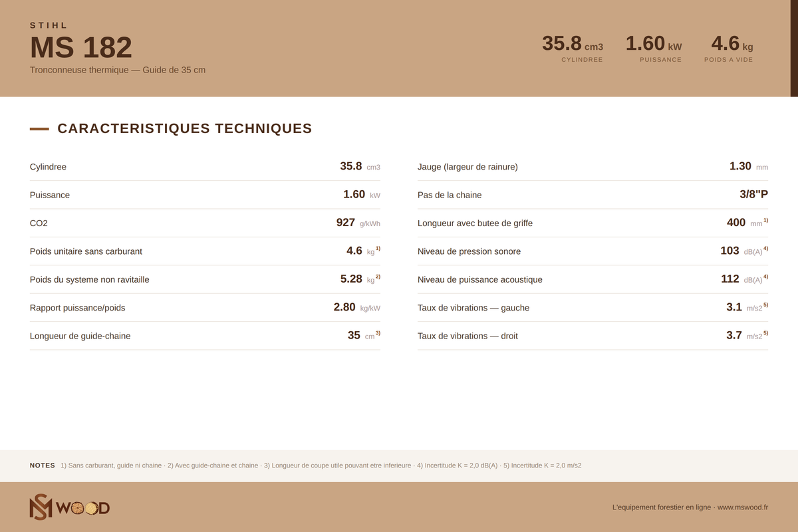Click the 1.60 kW Puissance header stat
The height and width of the screenshot is (532, 798).
[x=654, y=48]
